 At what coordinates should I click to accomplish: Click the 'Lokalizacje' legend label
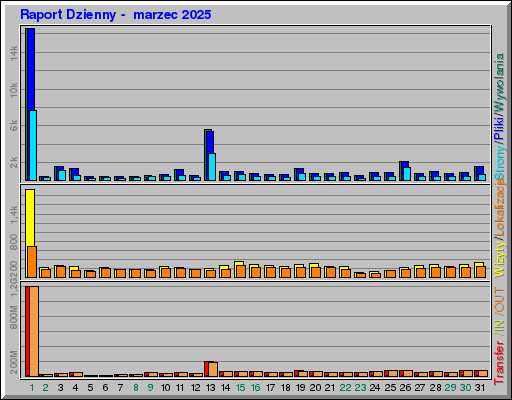500,207
